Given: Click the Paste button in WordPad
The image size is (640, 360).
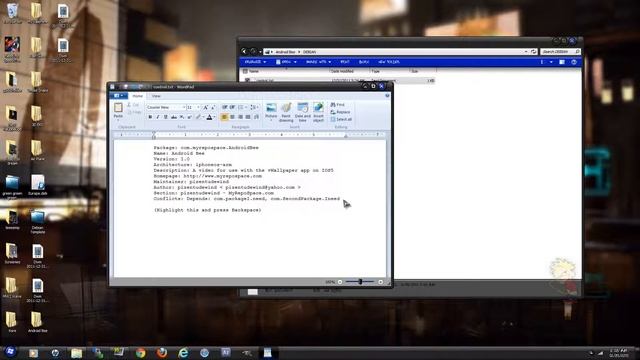Looking at the screenshot, I should pyautogui.click(x=118, y=111).
